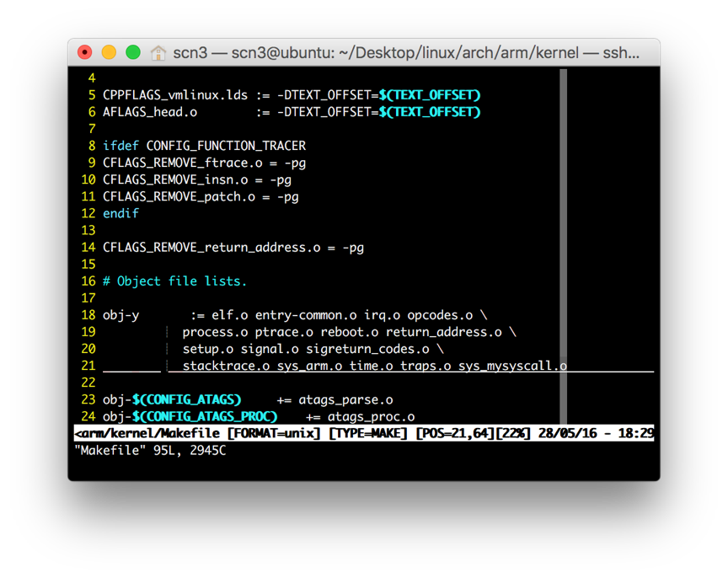Click the '"Makefile" 95L, 2945C' message
728x578 pixels.
151,450
